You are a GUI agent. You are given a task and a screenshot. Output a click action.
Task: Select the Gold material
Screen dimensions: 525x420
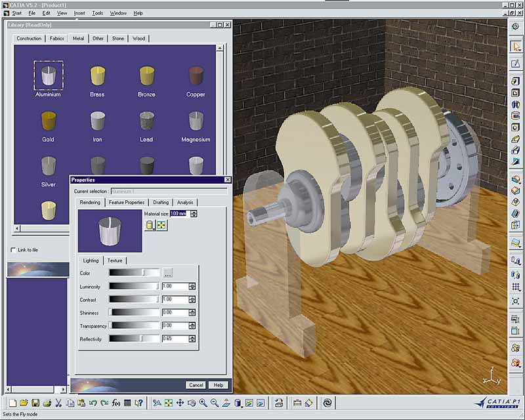click(x=48, y=126)
